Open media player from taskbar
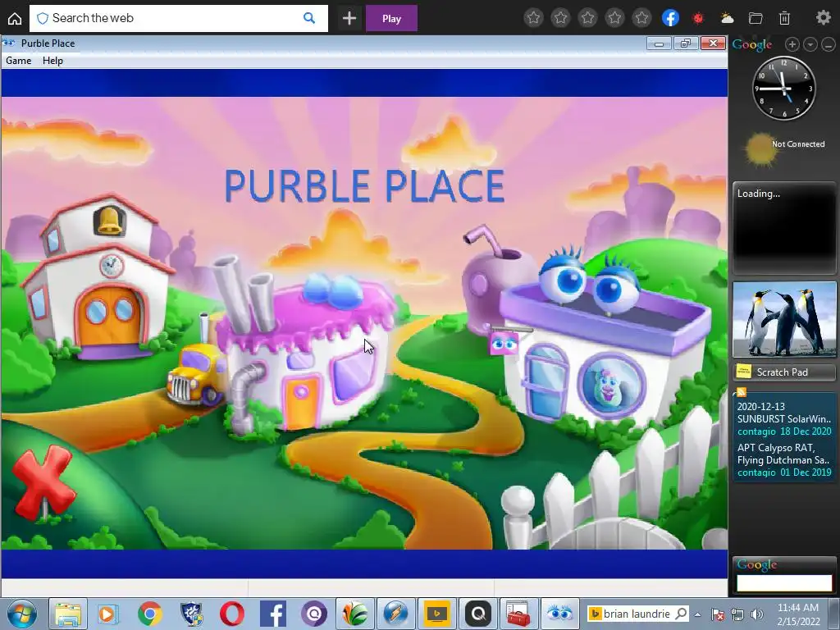This screenshot has height=630, width=840. coord(107,614)
